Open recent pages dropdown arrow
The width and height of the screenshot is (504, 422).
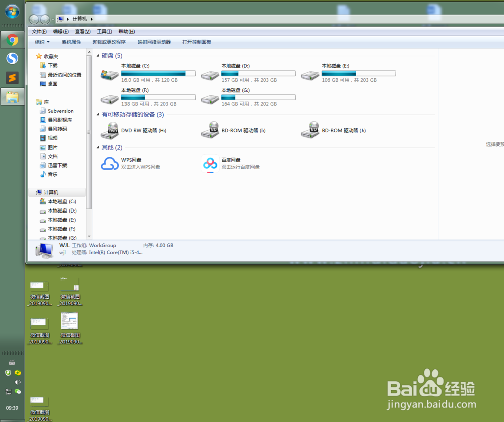coord(53,20)
